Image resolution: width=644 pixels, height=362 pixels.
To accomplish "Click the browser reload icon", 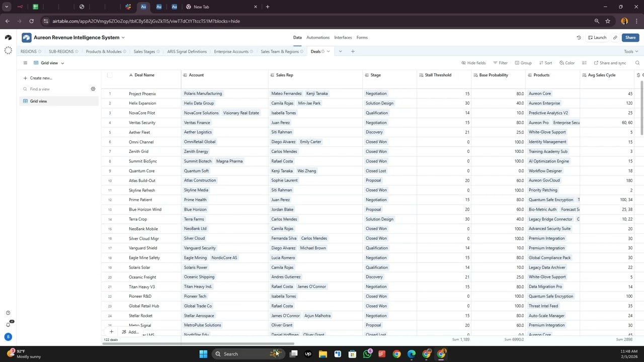I will [31, 21].
